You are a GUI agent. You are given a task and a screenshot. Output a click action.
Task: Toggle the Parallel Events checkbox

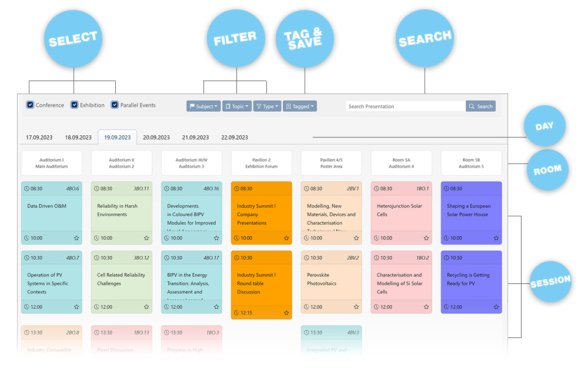pyautogui.click(x=115, y=105)
